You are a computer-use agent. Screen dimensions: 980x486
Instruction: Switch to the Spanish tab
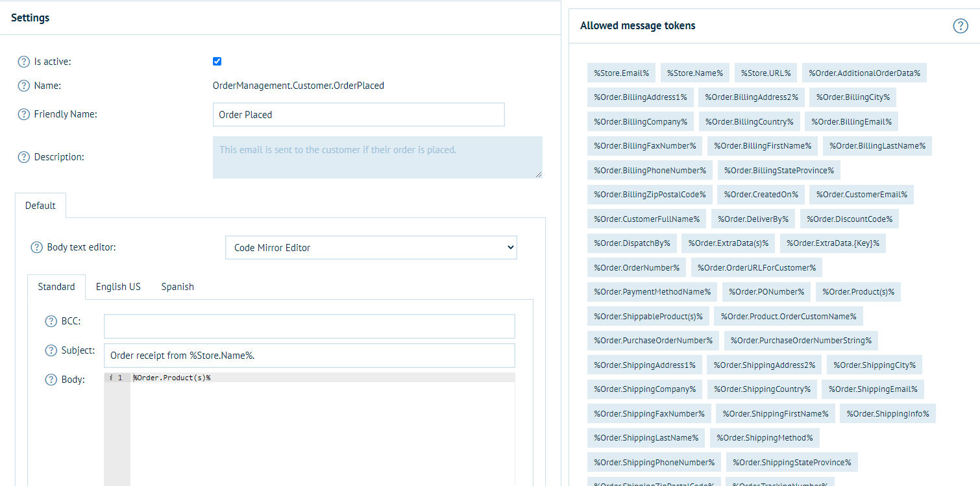(177, 287)
